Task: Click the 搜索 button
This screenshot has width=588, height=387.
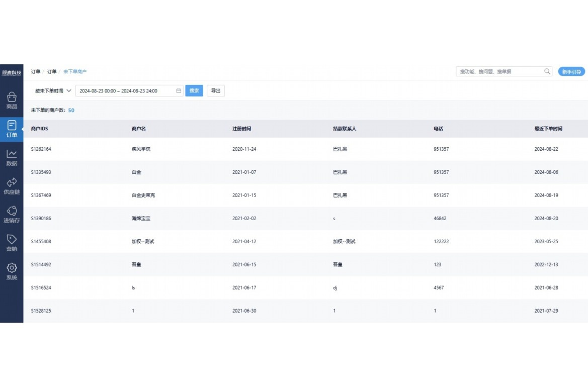Action: tap(194, 90)
